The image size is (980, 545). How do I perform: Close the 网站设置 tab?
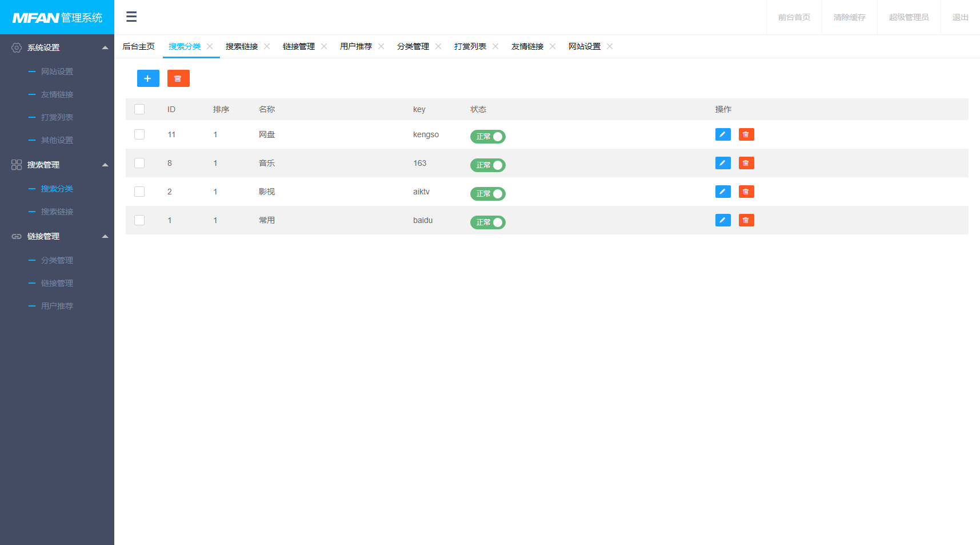610,46
